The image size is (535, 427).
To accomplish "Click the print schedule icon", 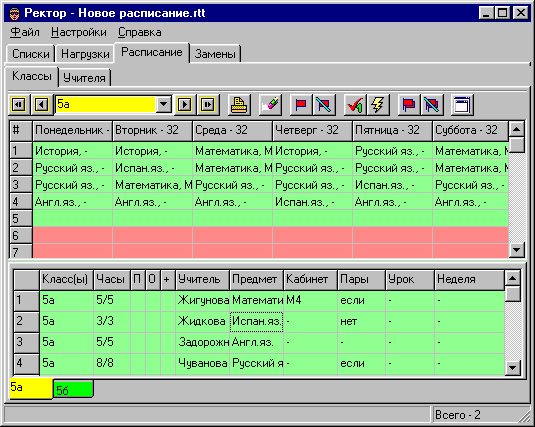I will pos(239,104).
